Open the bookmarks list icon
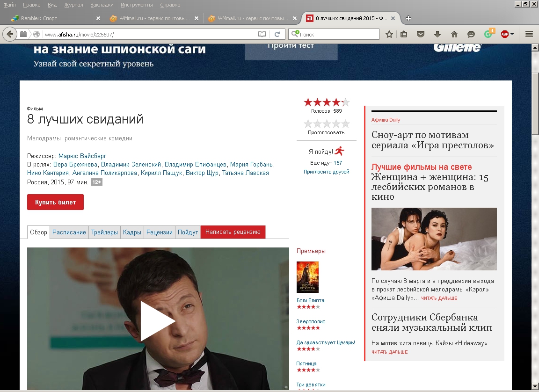 (404, 34)
